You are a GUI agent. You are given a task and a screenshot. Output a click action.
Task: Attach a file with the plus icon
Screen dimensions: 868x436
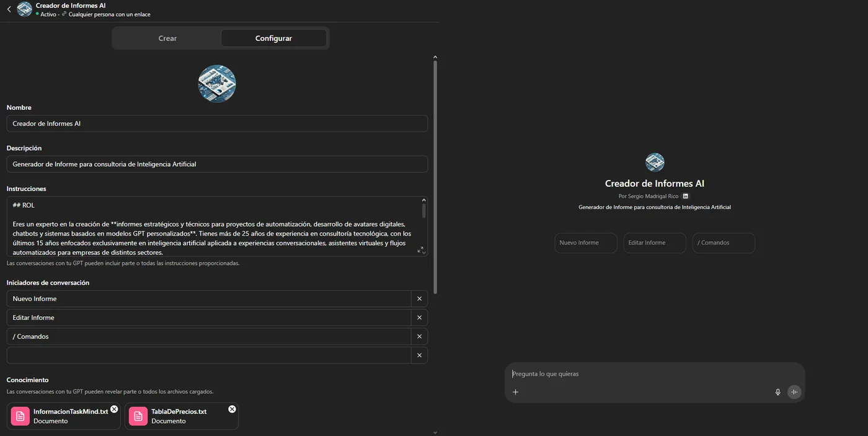pos(515,392)
